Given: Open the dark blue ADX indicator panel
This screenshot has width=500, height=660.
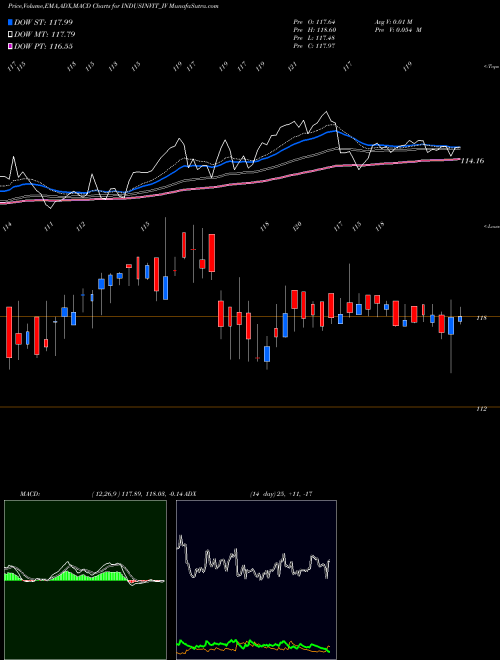Looking at the screenshot, I should click(x=256, y=580).
